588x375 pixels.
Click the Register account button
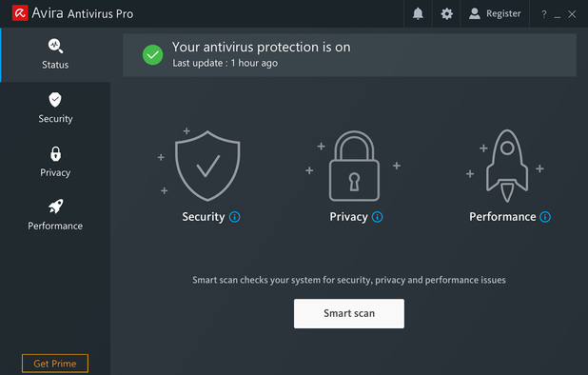495,14
